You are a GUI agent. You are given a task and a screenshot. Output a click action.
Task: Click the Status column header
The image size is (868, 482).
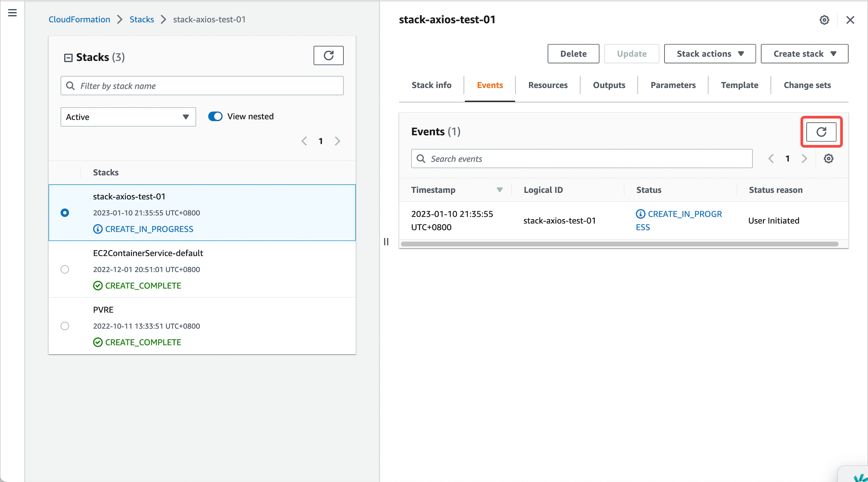pyautogui.click(x=649, y=190)
